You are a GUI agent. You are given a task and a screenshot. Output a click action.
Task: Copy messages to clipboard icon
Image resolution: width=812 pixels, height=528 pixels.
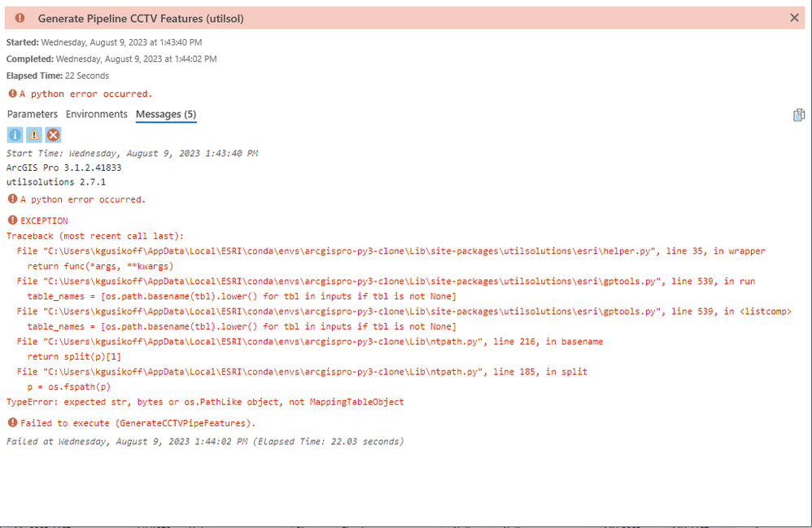[x=798, y=116]
